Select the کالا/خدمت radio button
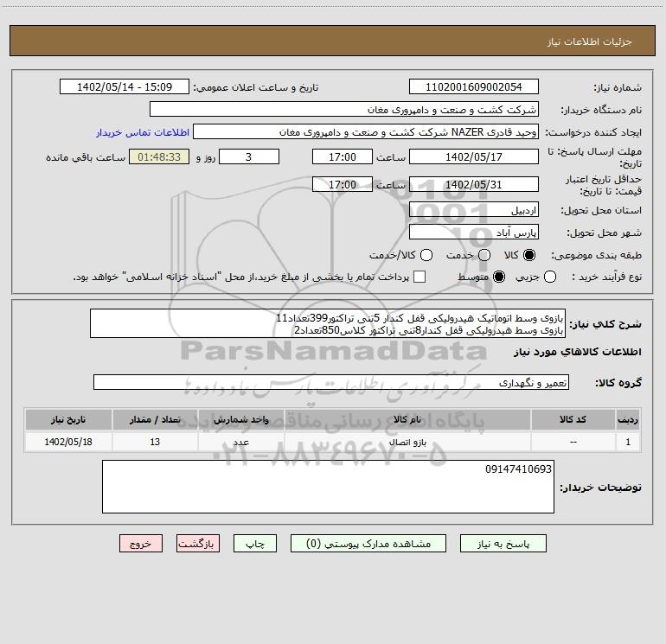The height and width of the screenshot is (644, 666). (426, 255)
